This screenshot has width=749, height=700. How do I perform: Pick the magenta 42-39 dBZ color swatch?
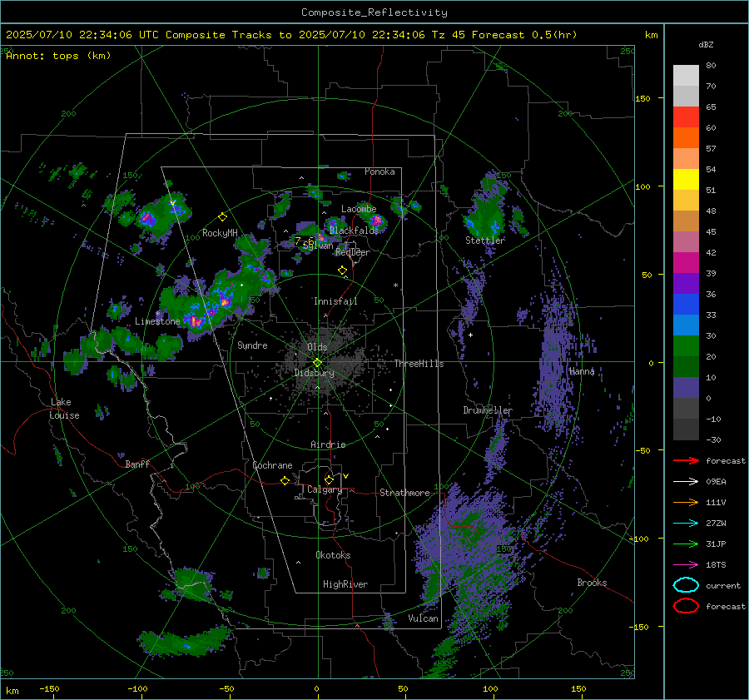[686, 263]
